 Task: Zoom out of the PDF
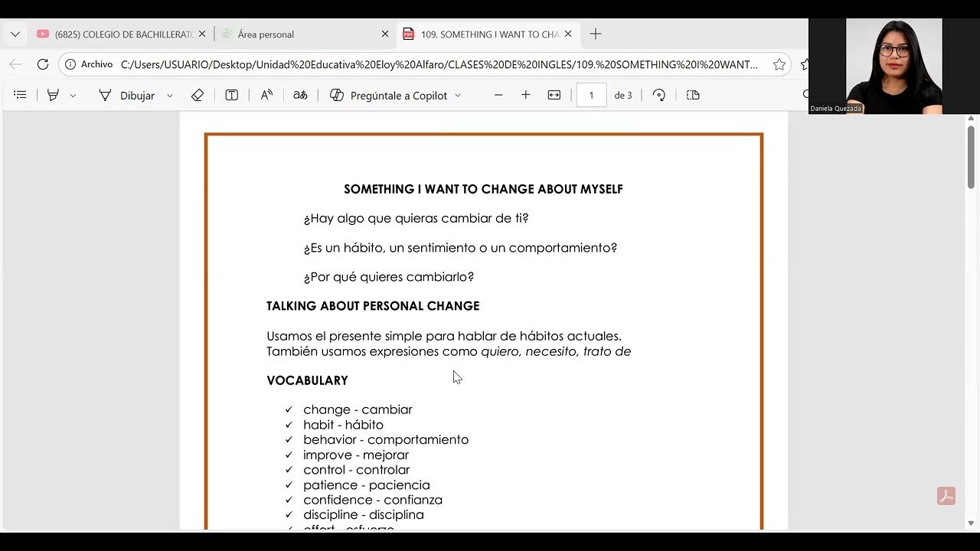coord(498,95)
